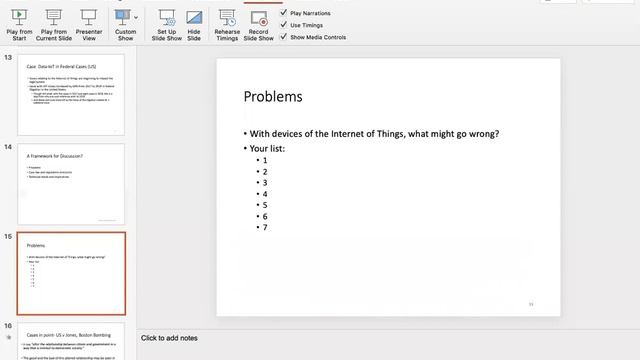
Task: Click the 'Your list:' bullet text
Action: click(x=267, y=149)
